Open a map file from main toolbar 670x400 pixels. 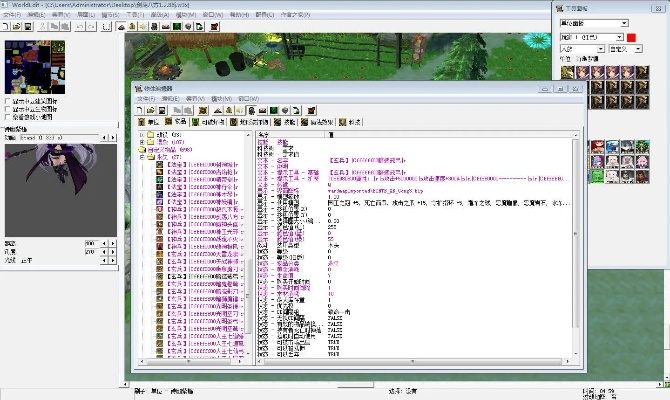[17, 26]
